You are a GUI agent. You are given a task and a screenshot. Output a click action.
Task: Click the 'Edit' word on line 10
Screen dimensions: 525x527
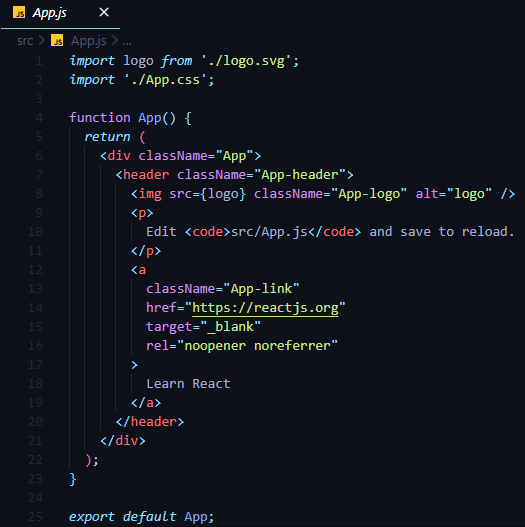click(x=161, y=232)
